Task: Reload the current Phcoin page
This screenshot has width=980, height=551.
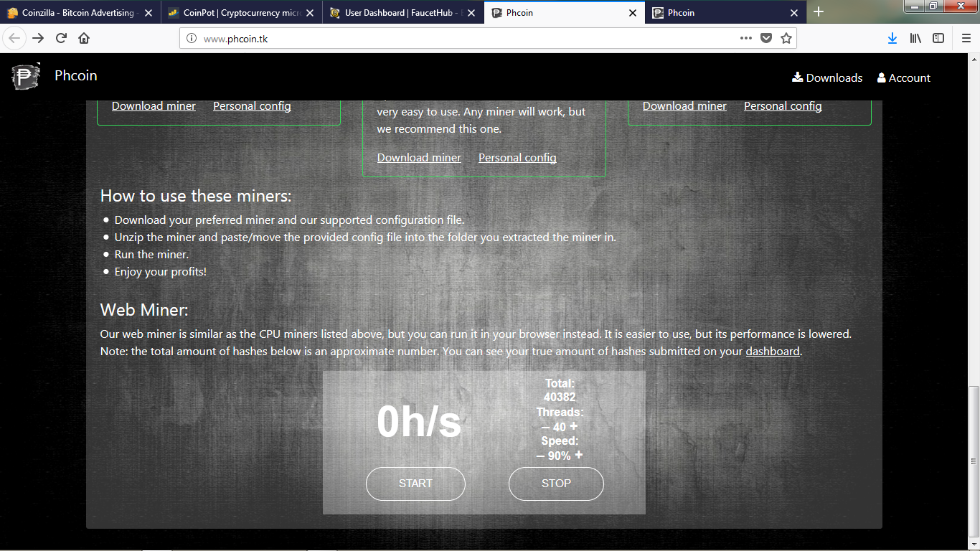Action: coord(61,39)
